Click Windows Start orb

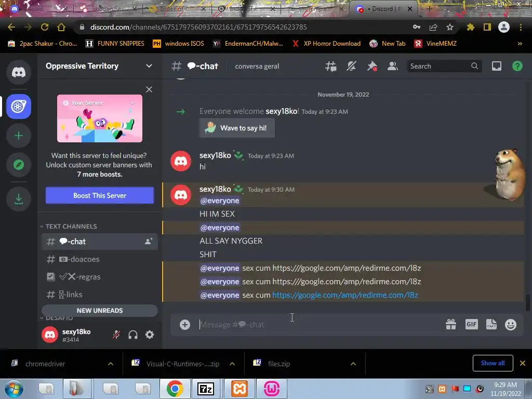click(14, 389)
